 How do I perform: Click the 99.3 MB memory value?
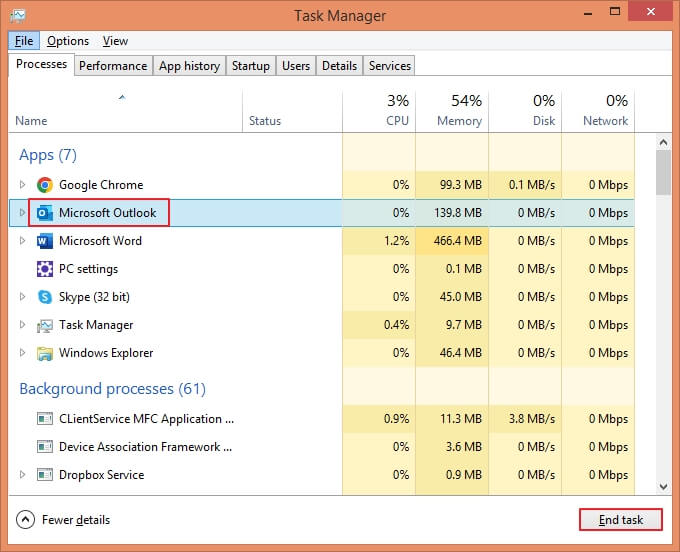coord(461,185)
